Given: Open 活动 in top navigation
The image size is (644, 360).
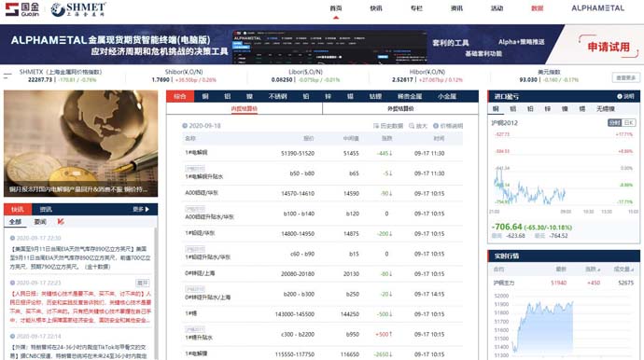Looking at the screenshot, I should pos(497,8).
